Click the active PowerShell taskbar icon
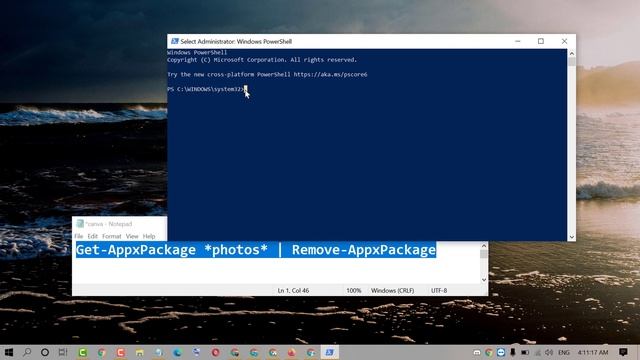640x360 pixels. (329, 352)
